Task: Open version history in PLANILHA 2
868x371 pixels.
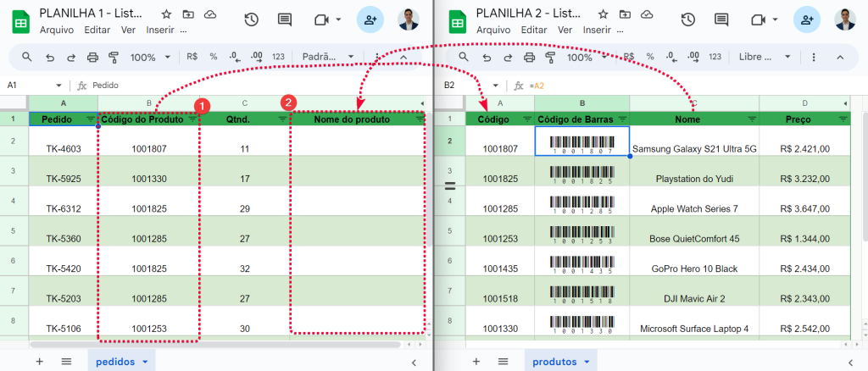Action: (x=688, y=19)
